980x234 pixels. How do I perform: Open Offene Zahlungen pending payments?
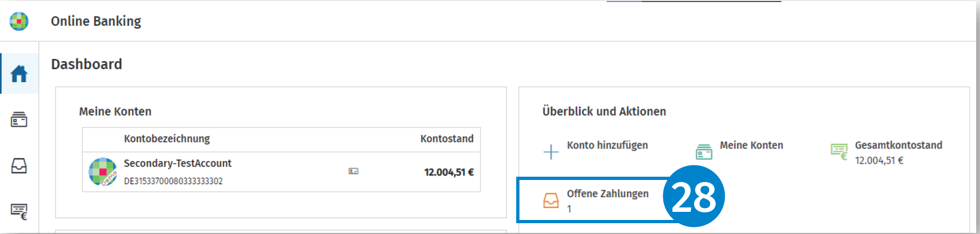pyautogui.click(x=608, y=193)
